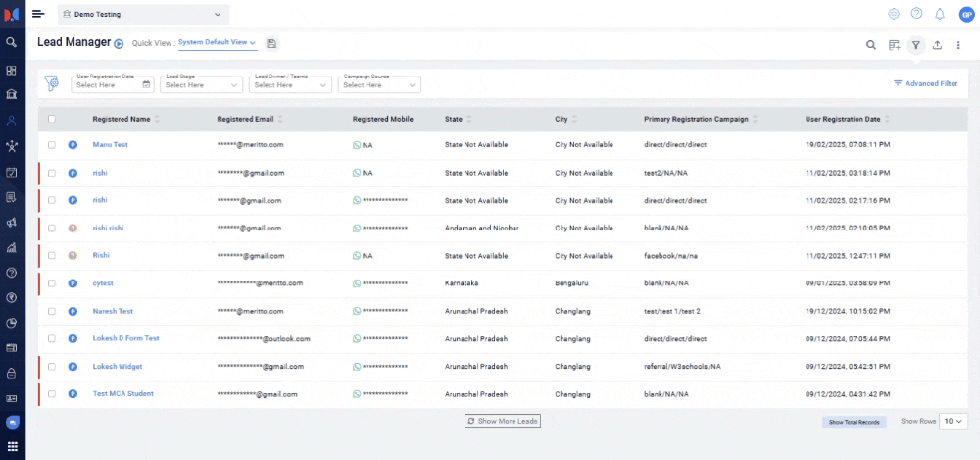Toggle the filter funnel icon in toolbar
980x460 pixels.
(915, 45)
